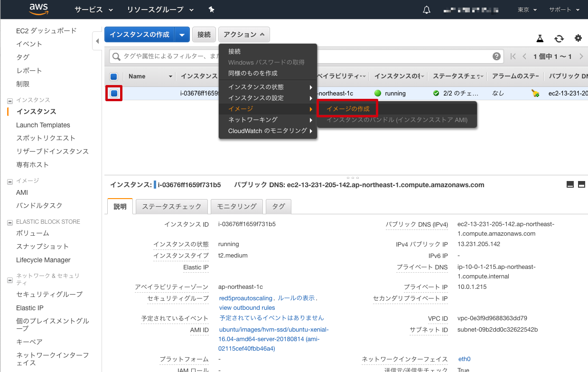
Task: Open Elastic IP in sidebar
Action: point(30,308)
